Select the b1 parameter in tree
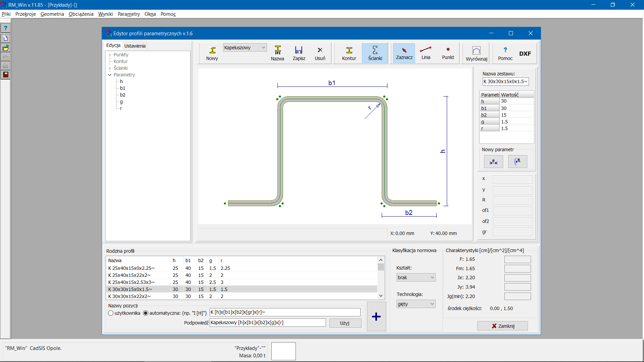Image resolution: width=644 pixels, height=362 pixels. [123, 88]
